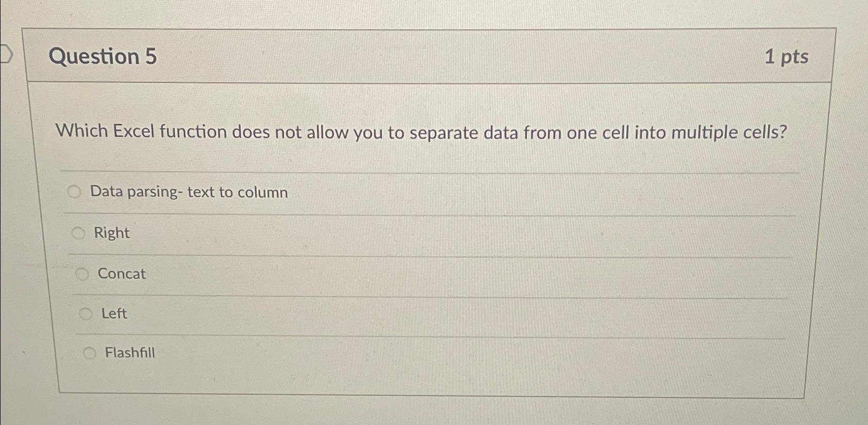Image resolution: width=868 pixels, height=425 pixels.
Task: Click the 'Data parsing- text to column' label text
Action: (x=189, y=192)
